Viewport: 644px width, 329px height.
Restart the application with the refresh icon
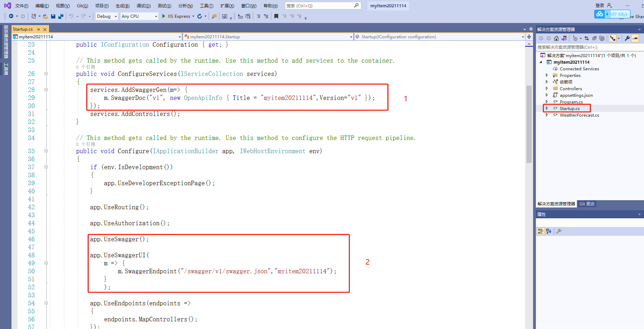coord(200,16)
